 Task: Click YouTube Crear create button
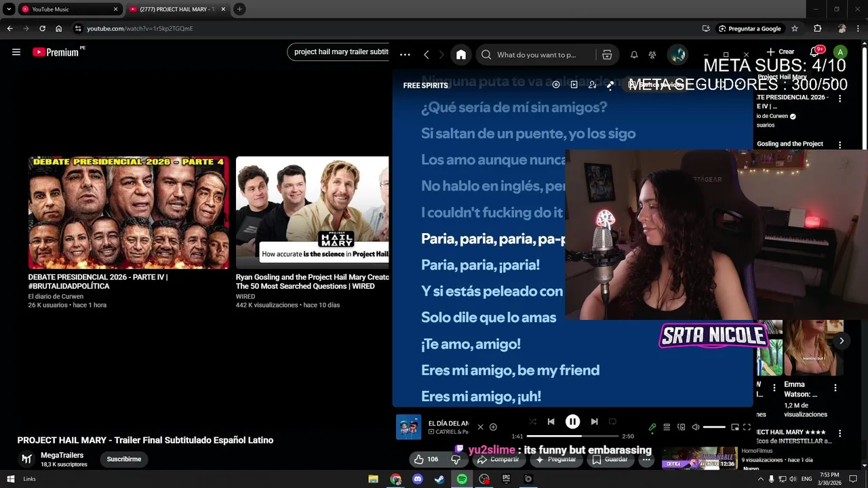(x=780, y=52)
